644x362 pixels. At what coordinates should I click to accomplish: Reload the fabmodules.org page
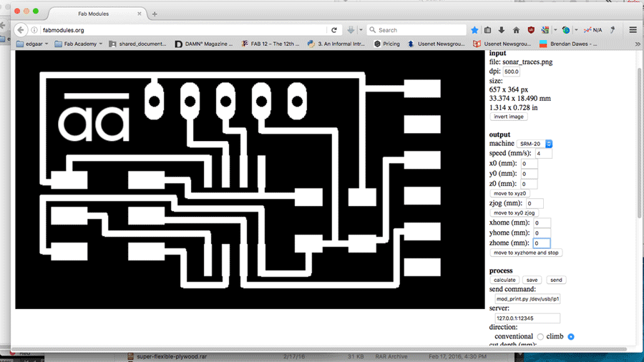pyautogui.click(x=334, y=30)
